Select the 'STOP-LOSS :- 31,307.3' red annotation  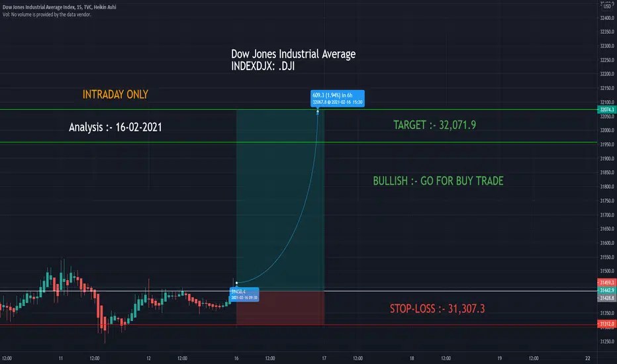coord(437,308)
